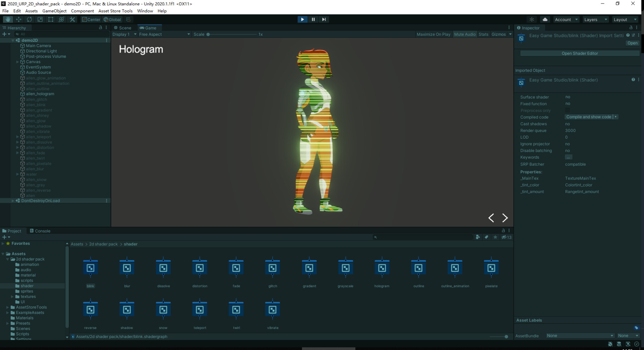Click the Open Shader Editor button
This screenshot has width=644, height=350.
[579, 53]
